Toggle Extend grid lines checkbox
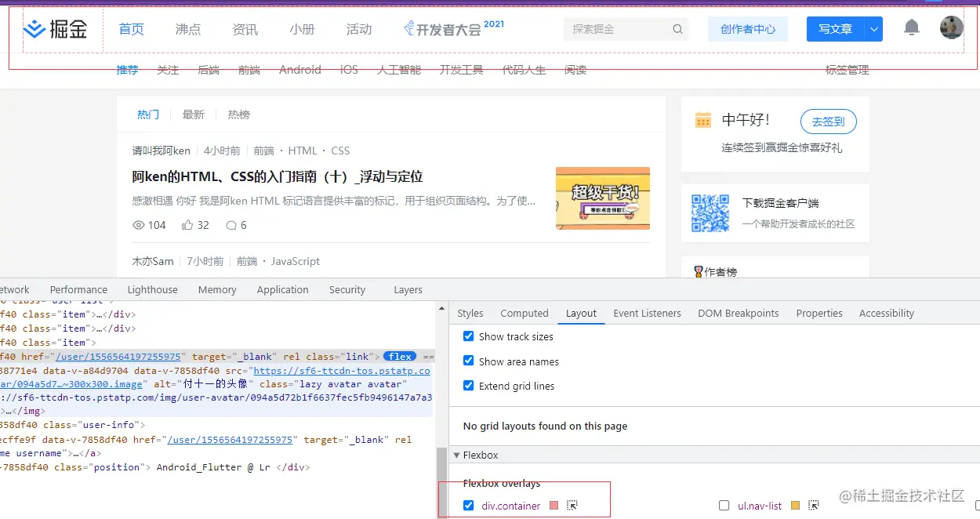Viewport: 980px width, 519px height. [x=469, y=386]
